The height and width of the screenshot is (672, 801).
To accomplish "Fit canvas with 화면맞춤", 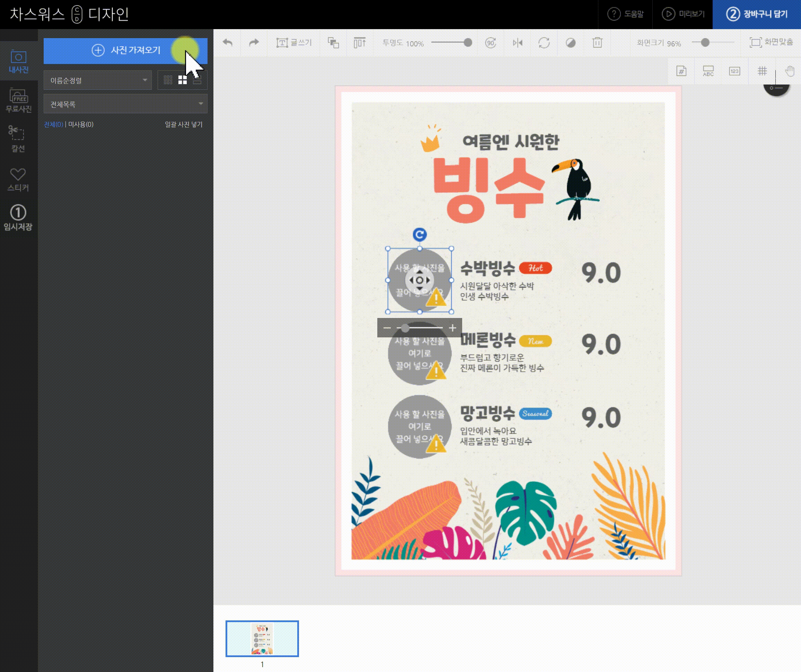I will click(771, 42).
